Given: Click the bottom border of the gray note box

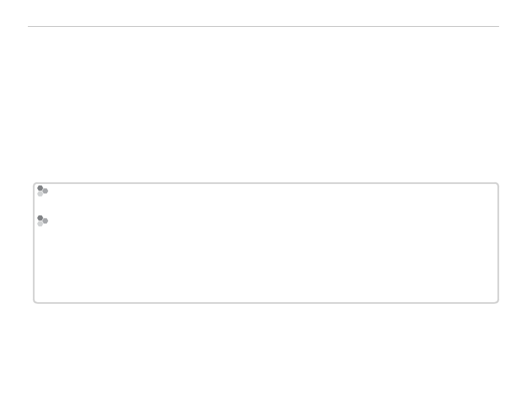Looking at the screenshot, I should (x=265, y=303).
